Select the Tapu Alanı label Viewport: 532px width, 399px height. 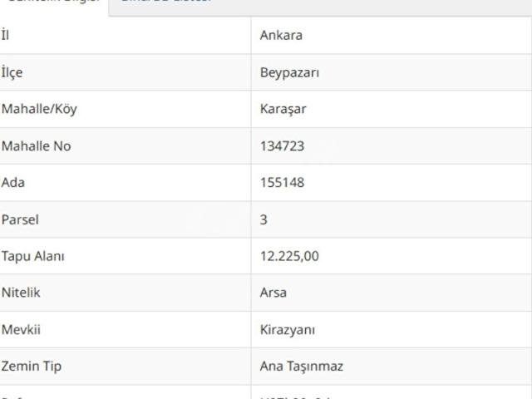tap(33, 256)
